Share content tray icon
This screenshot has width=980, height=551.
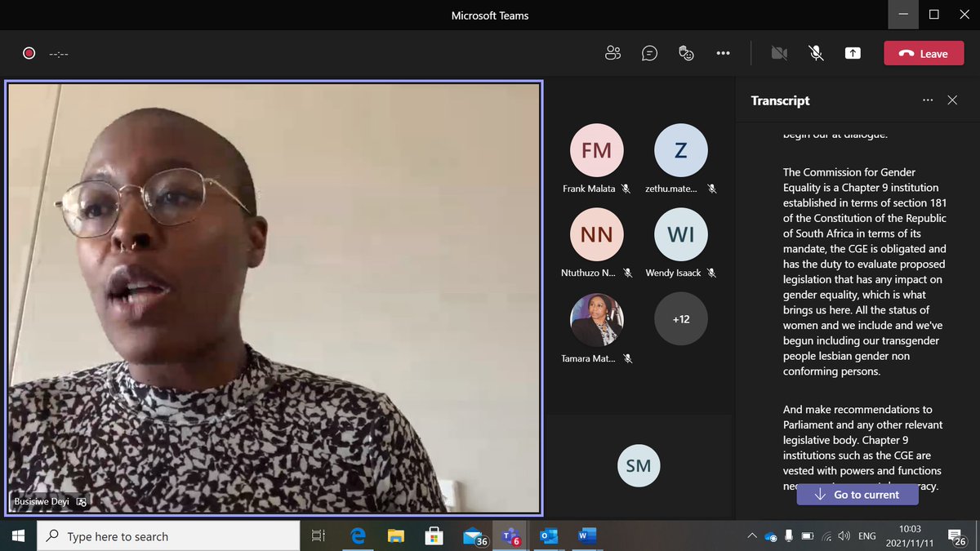point(853,53)
